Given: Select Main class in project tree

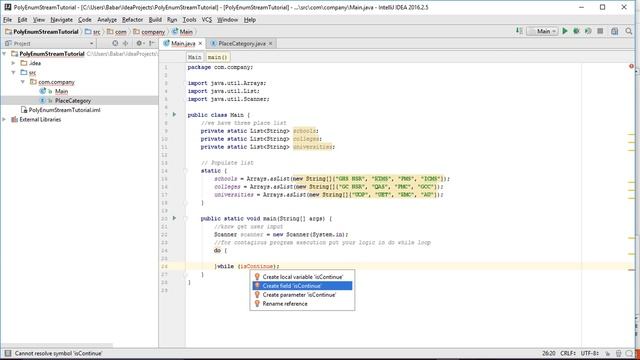Looking at the screenshot, I should [61, 91].
